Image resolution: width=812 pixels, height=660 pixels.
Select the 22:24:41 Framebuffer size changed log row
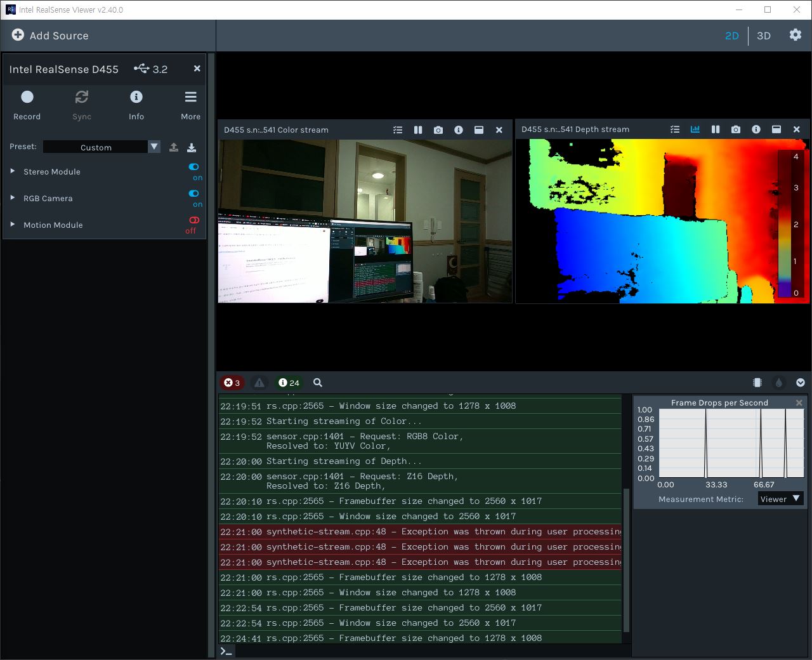[420, 638]
